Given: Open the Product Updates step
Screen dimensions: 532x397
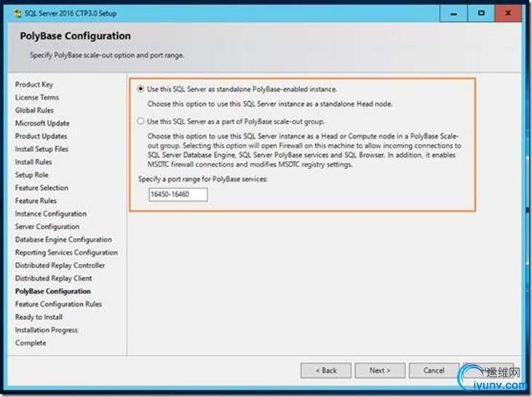Looking at the screenshot, I should [x=41, y=136].
